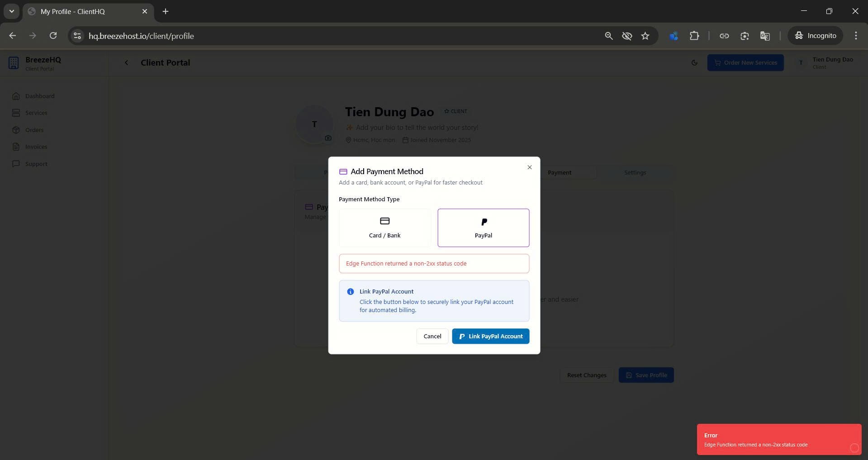
Task: Click Save Profile button
Action: [x=646, y=375]
